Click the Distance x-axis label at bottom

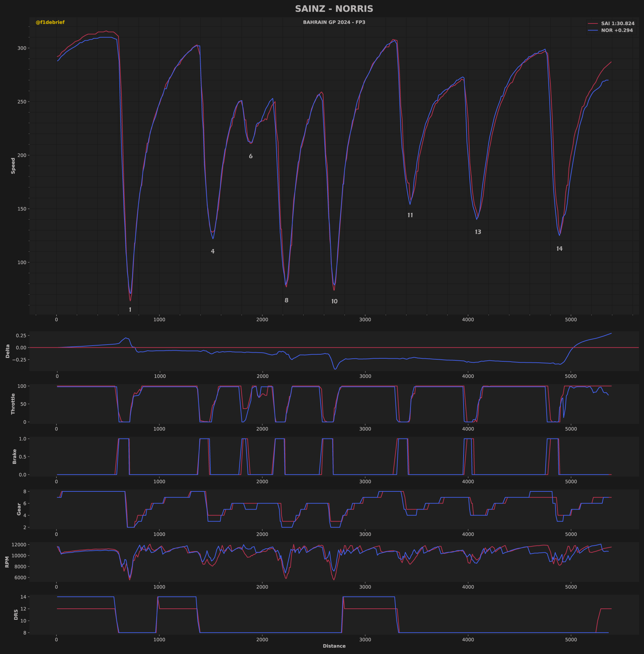(x=334, y=646)
